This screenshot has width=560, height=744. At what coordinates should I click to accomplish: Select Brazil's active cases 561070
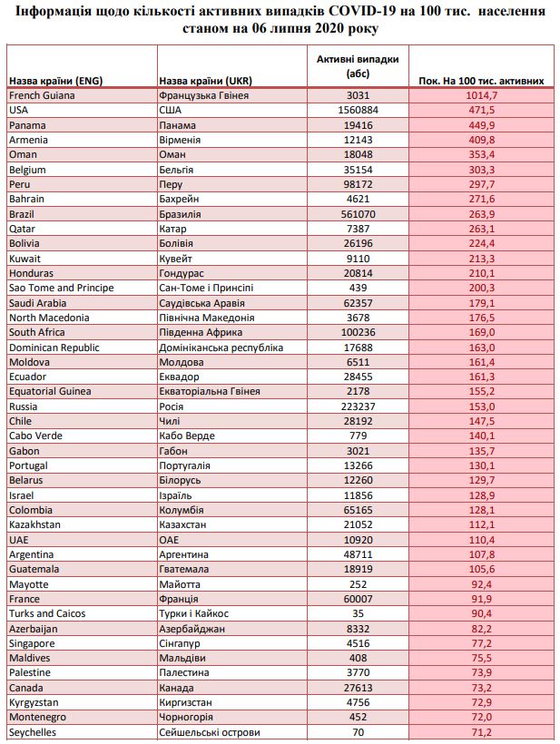[357, 214]
